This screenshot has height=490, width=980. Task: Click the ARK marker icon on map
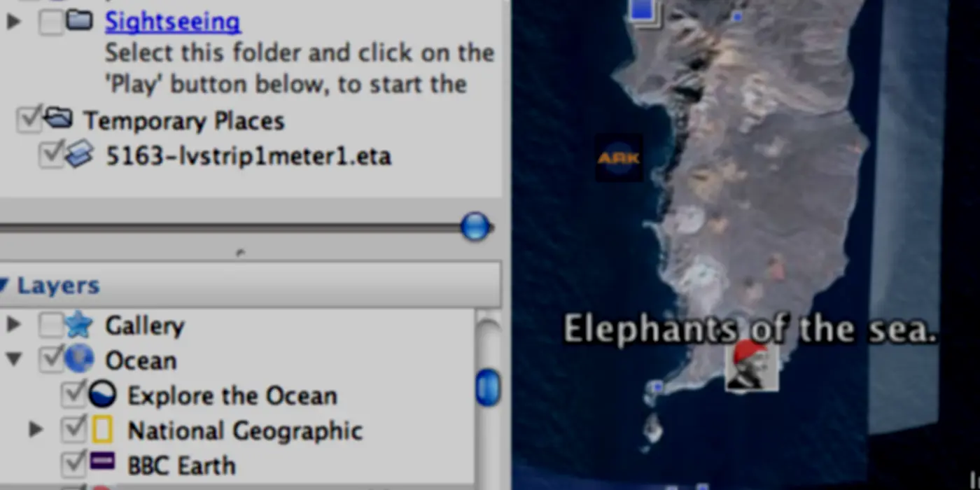619,158
